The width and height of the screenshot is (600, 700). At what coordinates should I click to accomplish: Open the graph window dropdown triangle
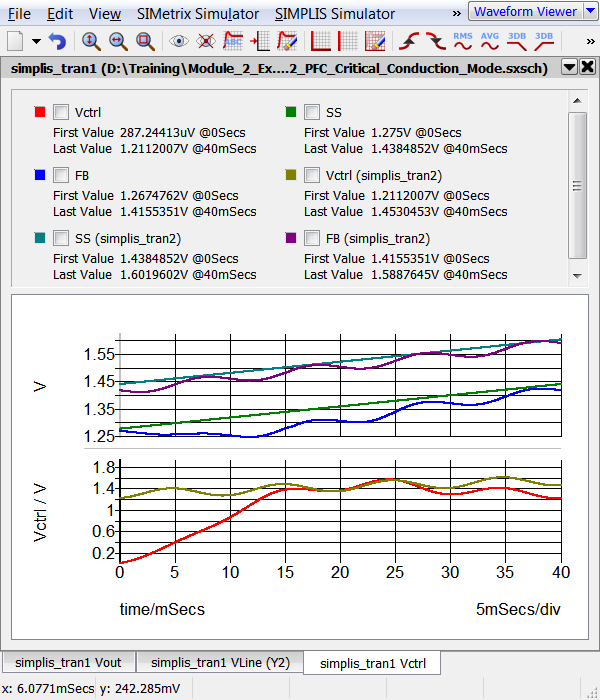tap(569, 67)
